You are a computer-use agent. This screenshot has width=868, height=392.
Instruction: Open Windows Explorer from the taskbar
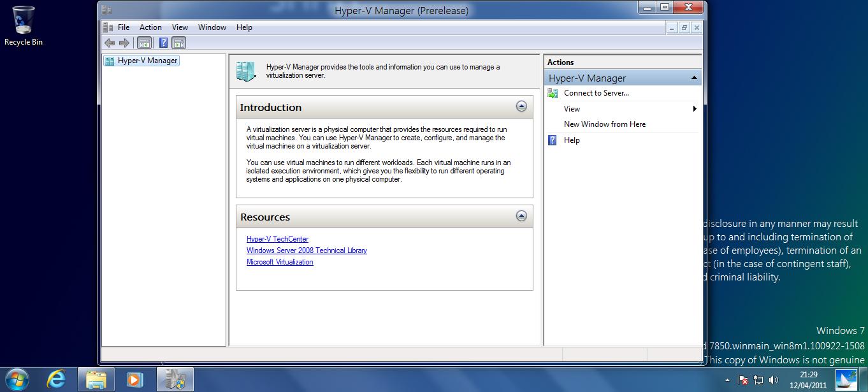click(96, 379)
